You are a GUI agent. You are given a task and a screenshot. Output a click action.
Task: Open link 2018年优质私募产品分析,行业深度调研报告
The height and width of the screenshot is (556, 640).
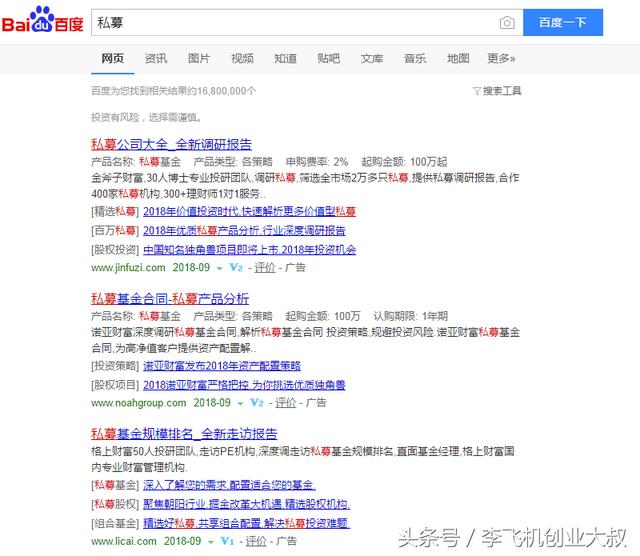pyautogui.click(x=244, y=231)
